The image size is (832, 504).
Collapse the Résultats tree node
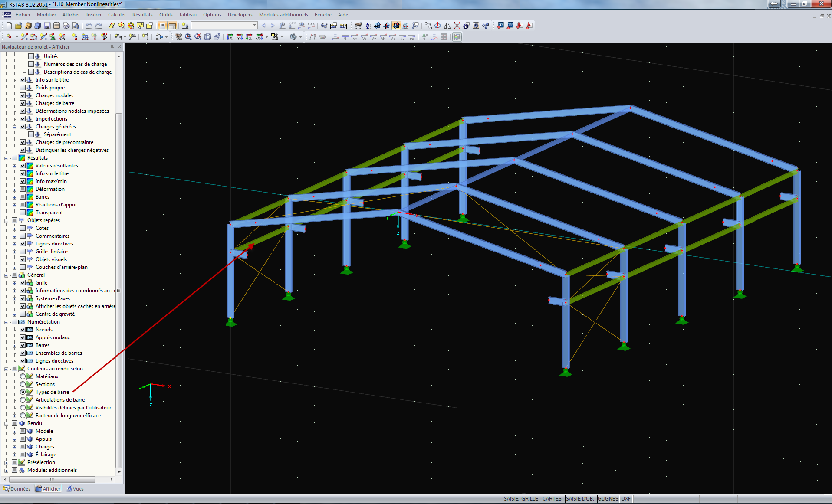(7, 158)
